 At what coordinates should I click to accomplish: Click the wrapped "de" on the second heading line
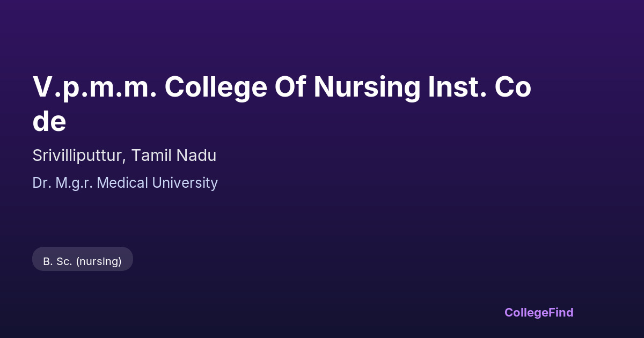[49, 122]
